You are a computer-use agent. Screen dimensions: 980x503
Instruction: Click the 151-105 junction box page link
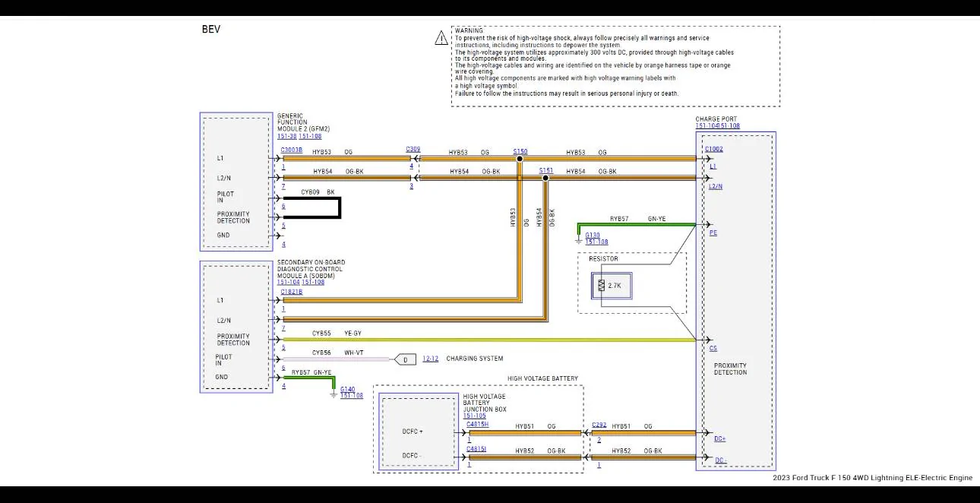pos(474,416)
